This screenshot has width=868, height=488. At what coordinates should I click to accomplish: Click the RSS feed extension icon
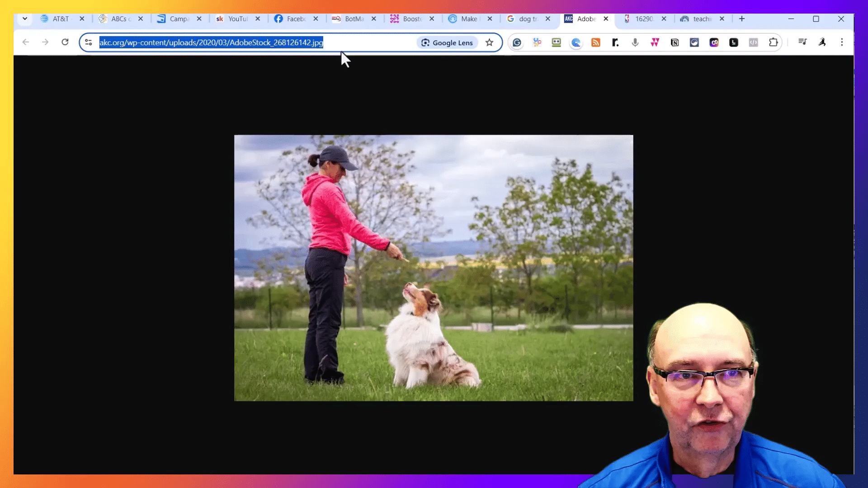click(x=595, y=42)
